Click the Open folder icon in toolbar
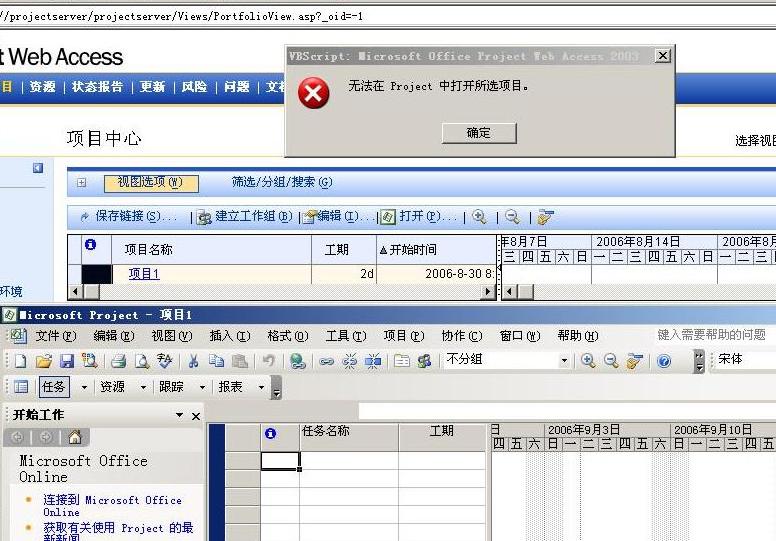The height and width of the screenshot is (541, 776). 44,361
